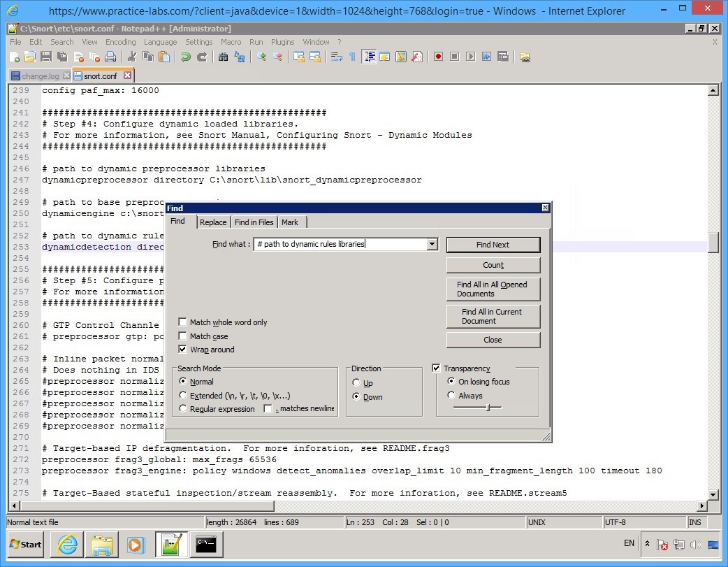Viewport: 728px width, 567px height.
Task: Click the Count button
Action: (493, 265)
